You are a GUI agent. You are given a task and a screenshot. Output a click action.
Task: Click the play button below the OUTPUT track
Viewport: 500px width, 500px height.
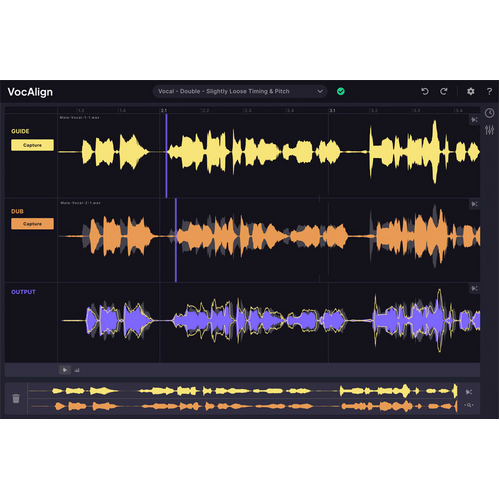65,370
